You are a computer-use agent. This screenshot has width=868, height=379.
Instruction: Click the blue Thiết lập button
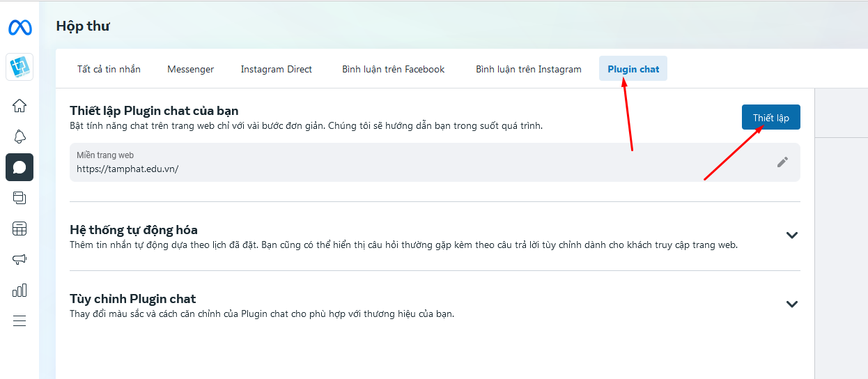point(770,118)
